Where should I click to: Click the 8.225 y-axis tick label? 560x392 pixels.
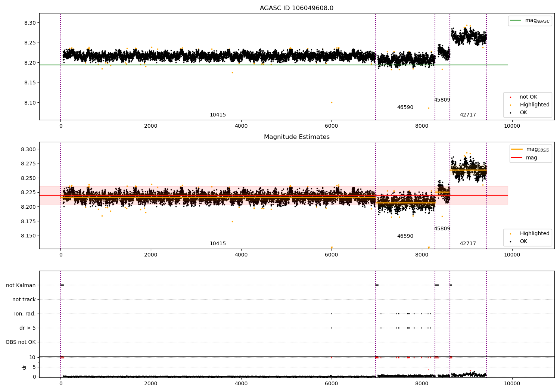pyautogui.click(x=28, y=193)
